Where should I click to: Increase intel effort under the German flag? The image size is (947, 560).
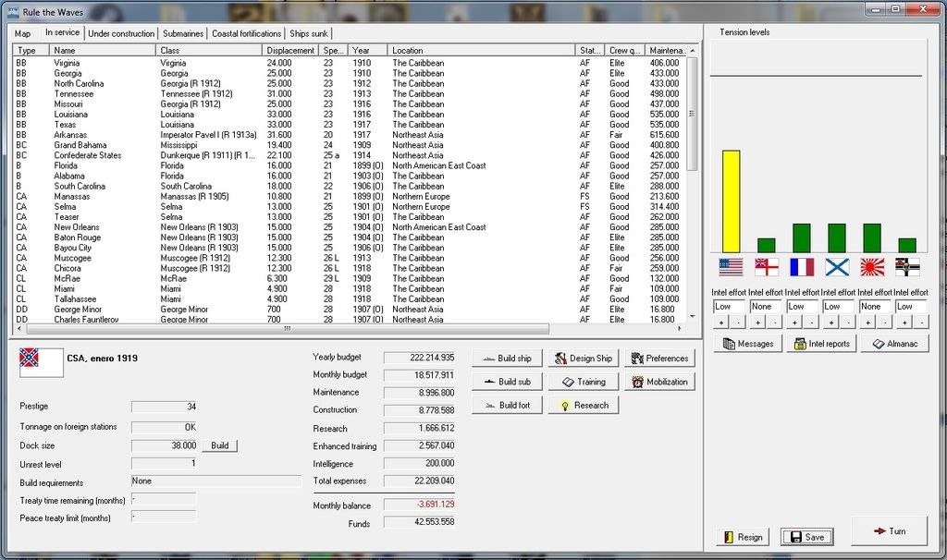coord(904,323)
